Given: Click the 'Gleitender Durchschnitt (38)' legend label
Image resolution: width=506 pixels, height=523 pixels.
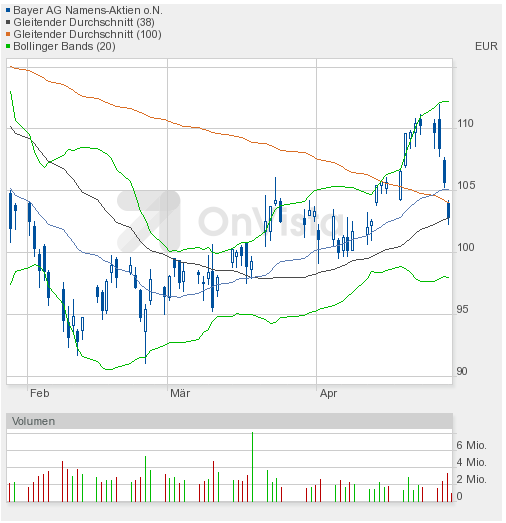Looking at the screenshot, I should pos(84,22).
